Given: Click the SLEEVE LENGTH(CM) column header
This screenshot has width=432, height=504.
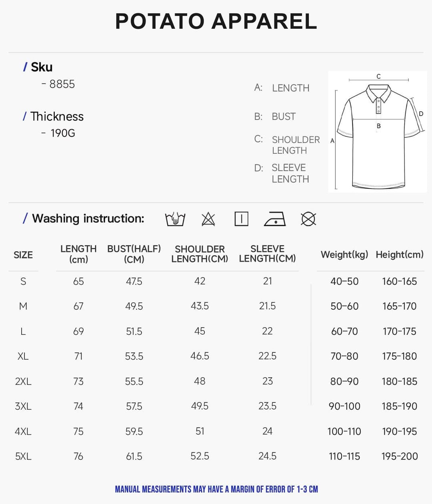Looking at the screenshot, I should coord(267,254).
